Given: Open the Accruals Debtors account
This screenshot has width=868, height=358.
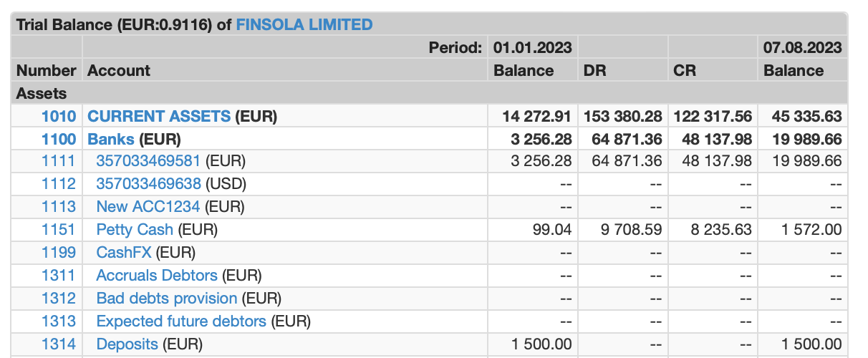Looking at the screenshot, I should 157,276.
